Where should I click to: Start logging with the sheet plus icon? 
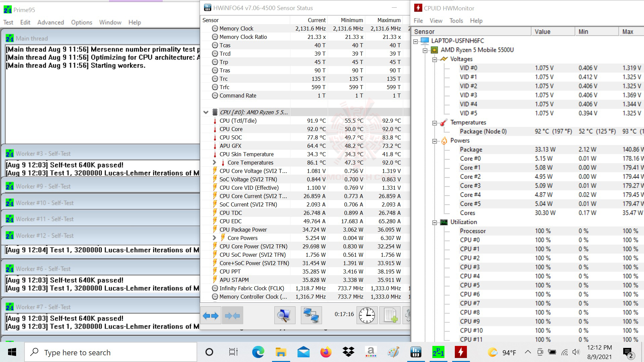(390, 315)
